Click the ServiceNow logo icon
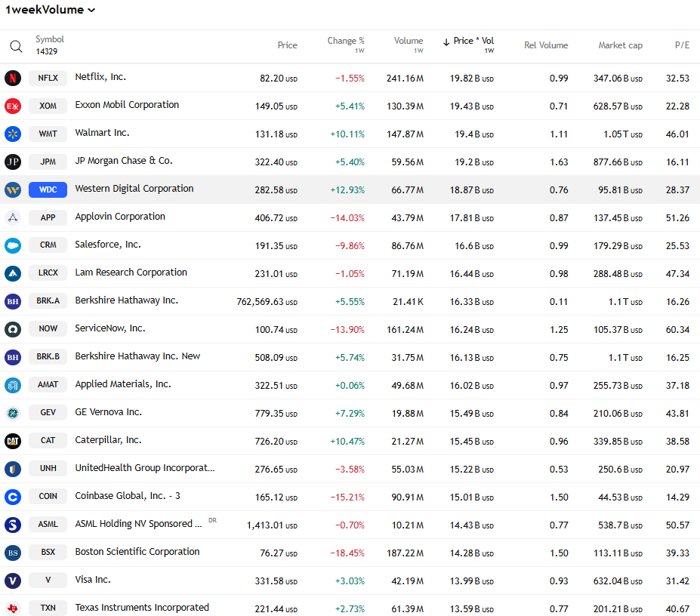The width and height of the screenshot is (700, 616). (13, 329)
